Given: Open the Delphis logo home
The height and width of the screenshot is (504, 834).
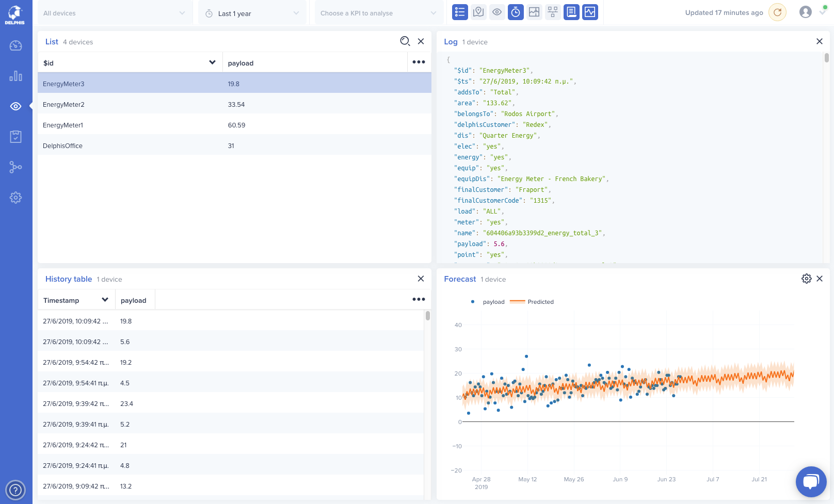Looking at the screenshot, I should coord(15,14).
